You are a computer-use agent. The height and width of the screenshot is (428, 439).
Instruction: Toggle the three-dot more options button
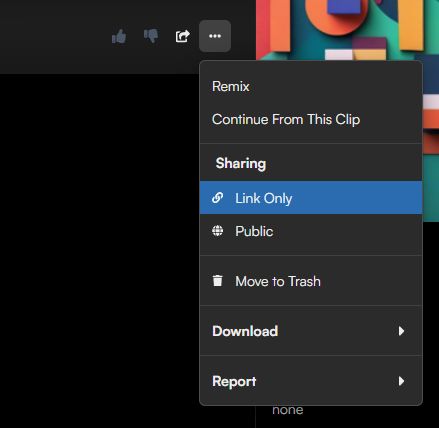pos(215,36)
